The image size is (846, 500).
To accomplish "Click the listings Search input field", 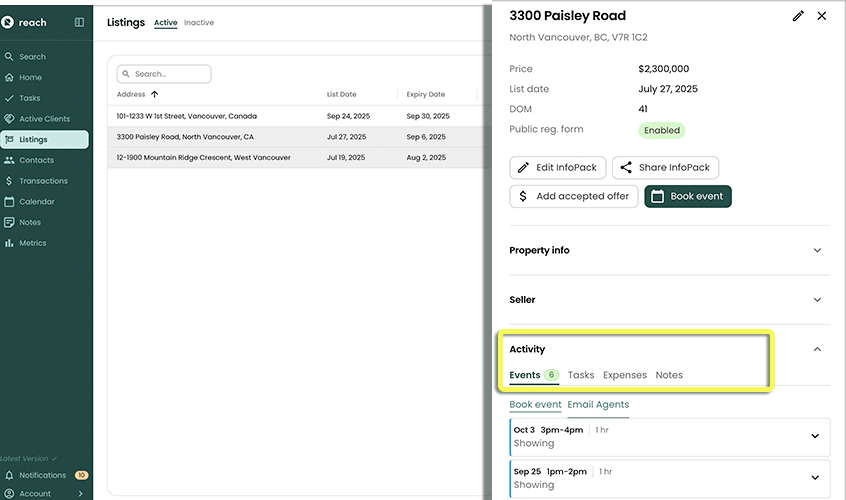I will [165, 74].
